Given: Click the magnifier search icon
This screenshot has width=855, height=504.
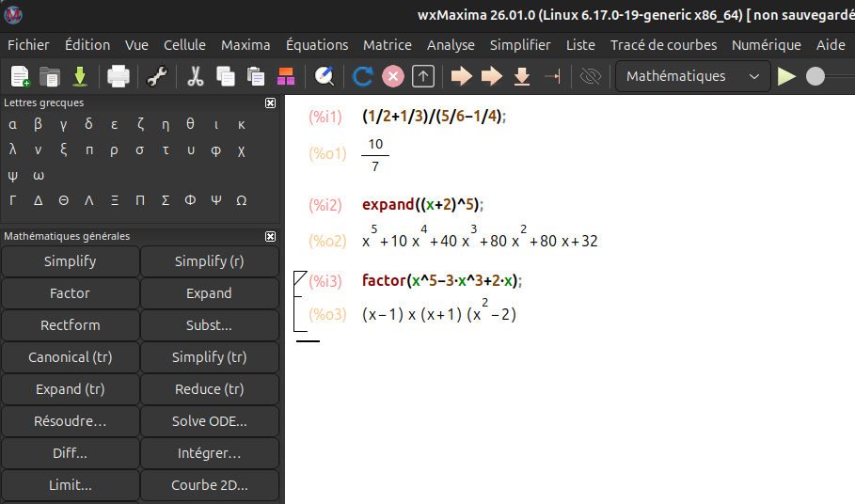Looking at the screenshot, I should pos(325,76).
